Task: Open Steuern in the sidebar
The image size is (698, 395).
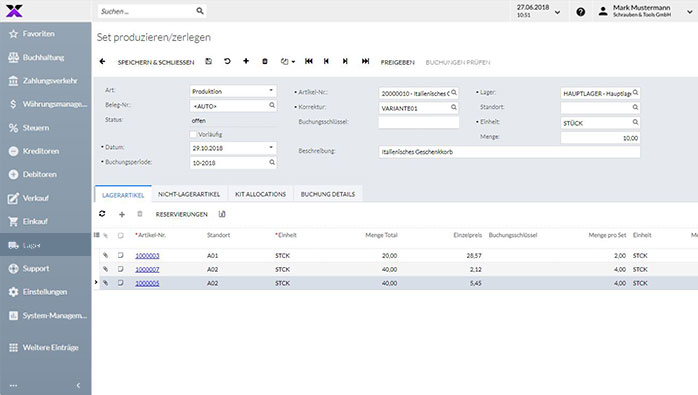Action: [45, 128]
